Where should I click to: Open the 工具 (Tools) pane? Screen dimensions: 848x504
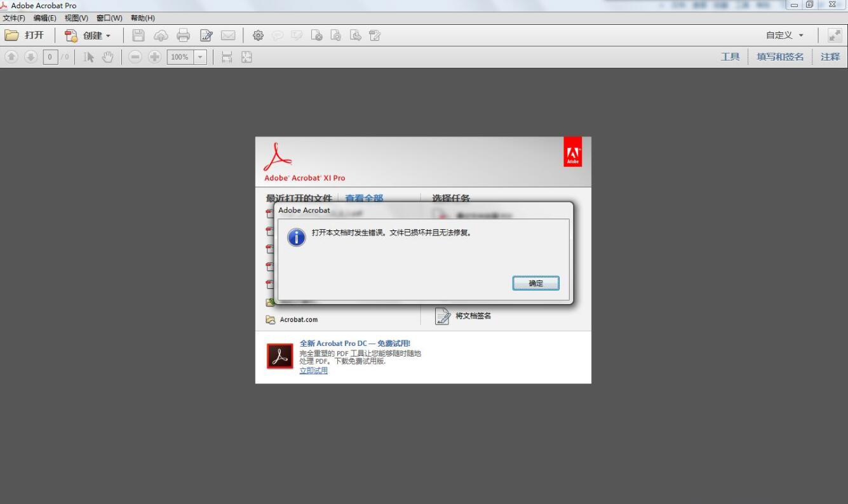point(730,57)
